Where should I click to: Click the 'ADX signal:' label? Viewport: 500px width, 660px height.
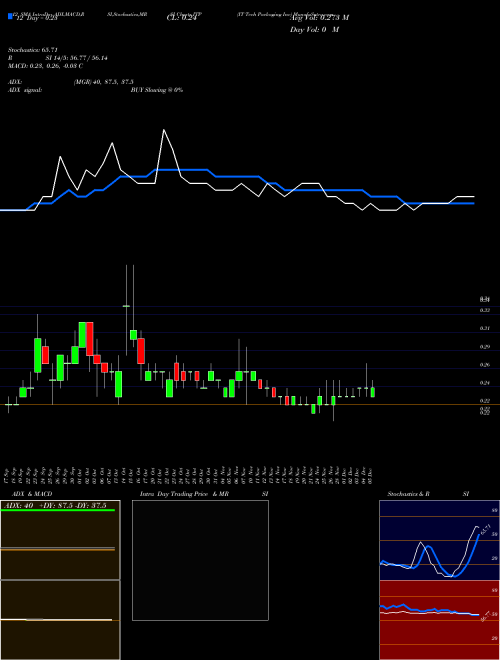(25, 90)
